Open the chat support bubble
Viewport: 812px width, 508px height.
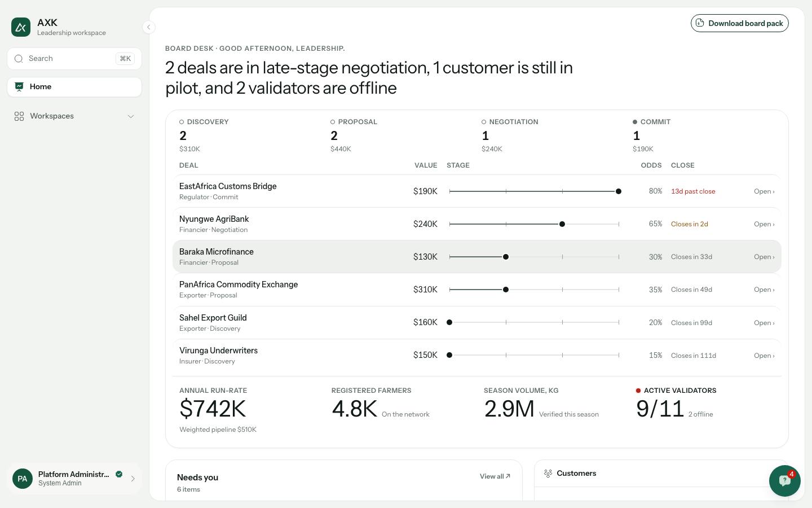784,480
